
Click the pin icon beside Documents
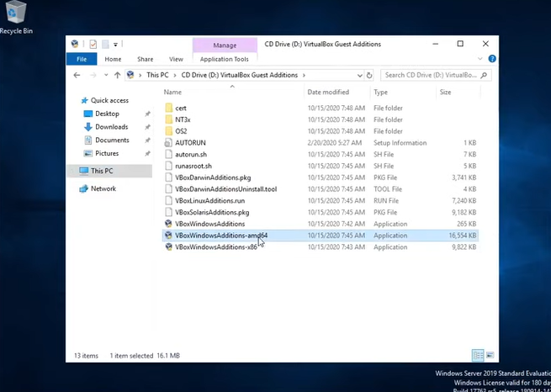pyautogui.click(x=147, y=140)
